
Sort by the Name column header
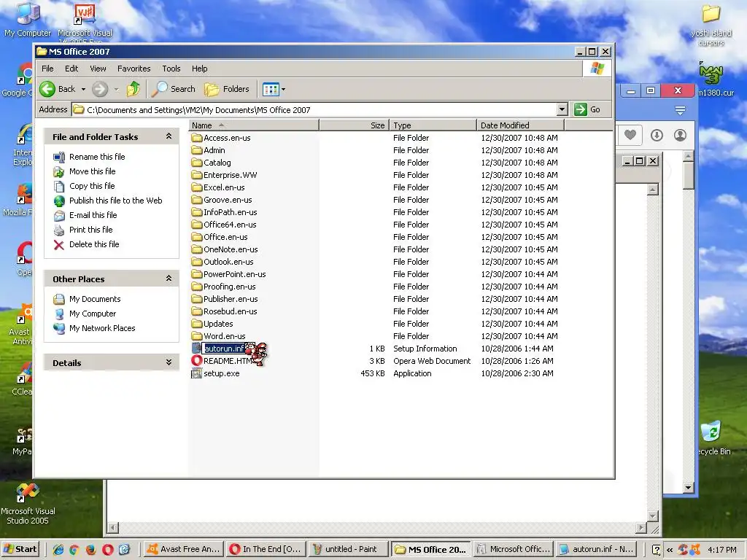pyautogui.click(x=253, y=125)
